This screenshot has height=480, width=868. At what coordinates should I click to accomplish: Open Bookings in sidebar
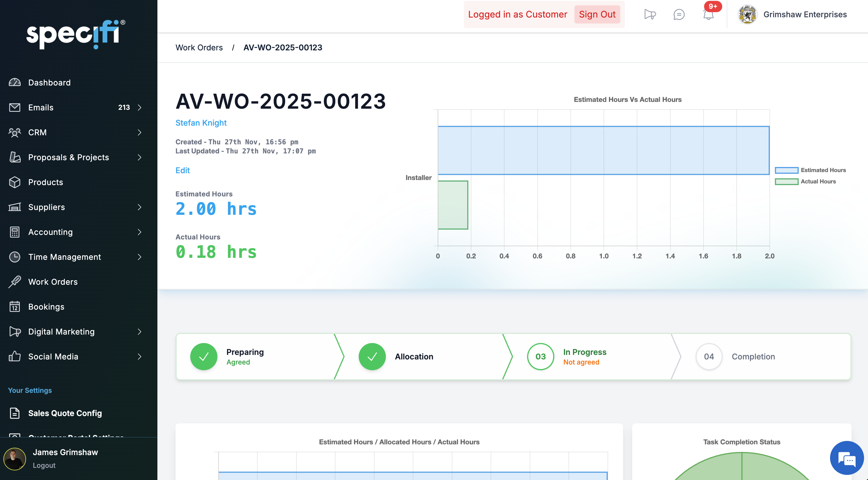click(x=46, y=307)
